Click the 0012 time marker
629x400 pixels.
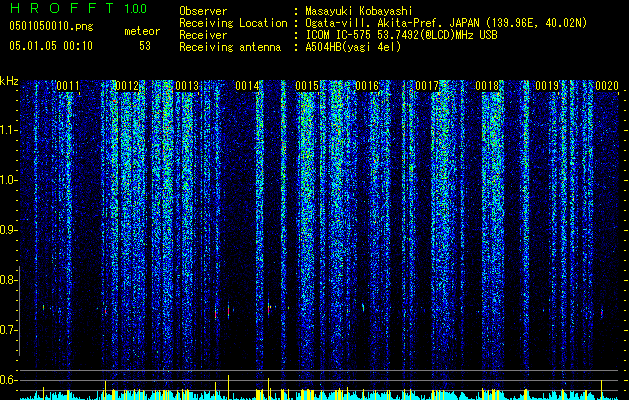point(127,86)
